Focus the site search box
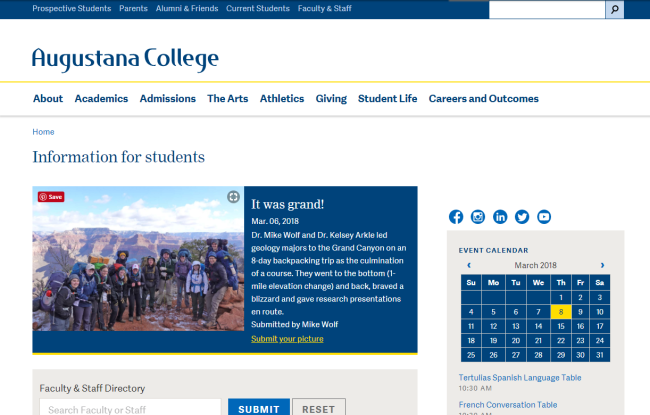Image resolution: width=650 pixels, height=415 pixels. point(547,9)
